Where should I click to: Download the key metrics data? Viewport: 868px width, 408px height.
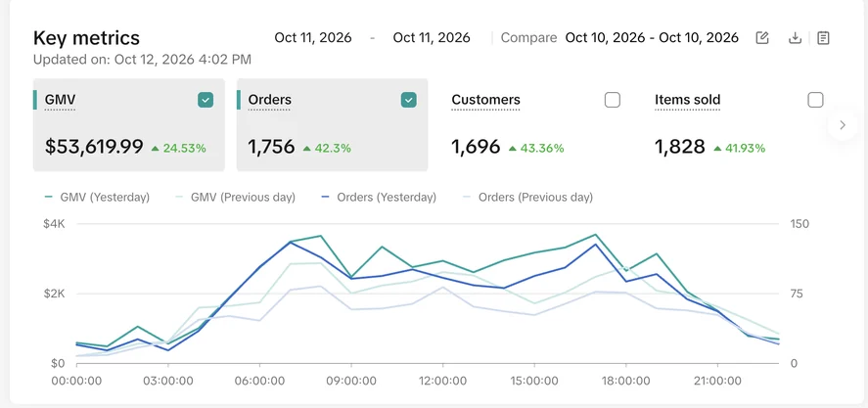pos(795,37)
